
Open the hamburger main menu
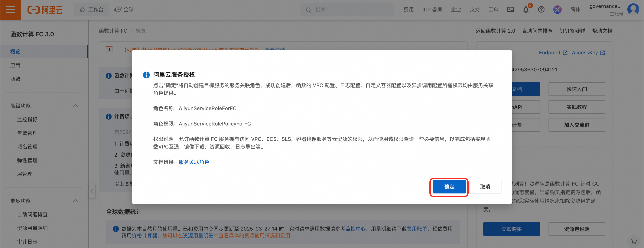point(10,10)
